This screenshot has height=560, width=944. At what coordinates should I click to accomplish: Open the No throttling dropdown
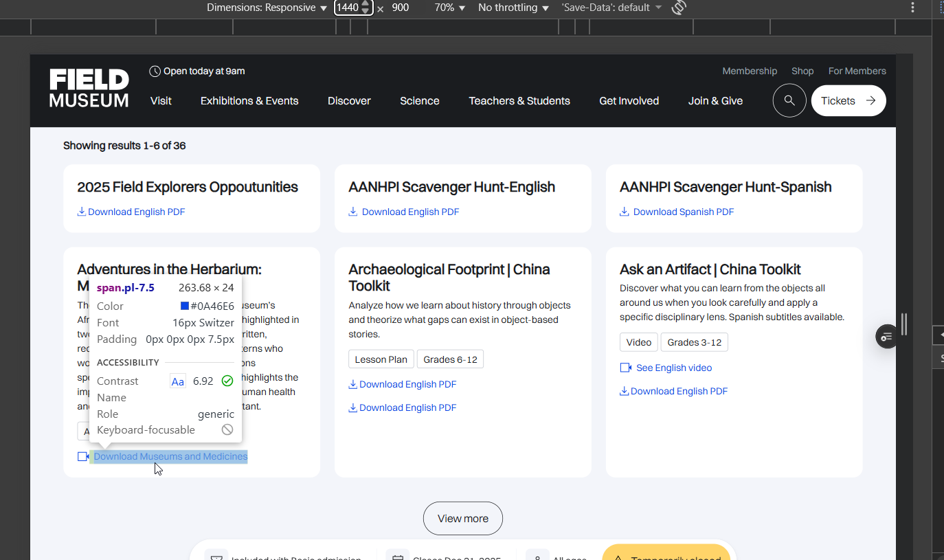514,8
